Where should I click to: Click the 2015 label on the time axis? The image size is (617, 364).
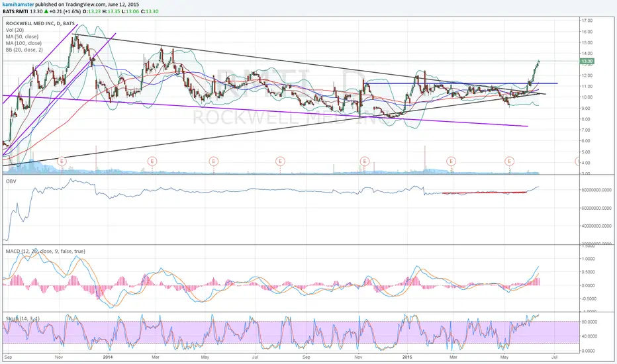pos(407,357)
